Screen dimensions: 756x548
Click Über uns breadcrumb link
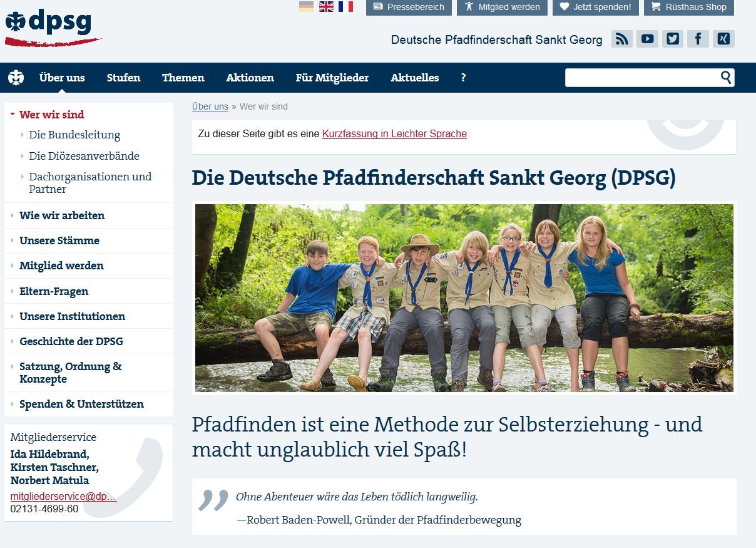click(x=210, y=106)
